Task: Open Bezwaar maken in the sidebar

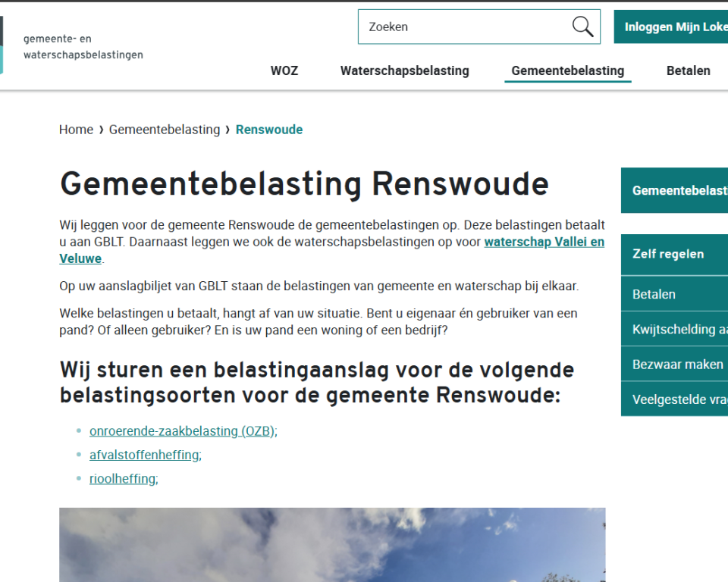Action: point(675,365)
